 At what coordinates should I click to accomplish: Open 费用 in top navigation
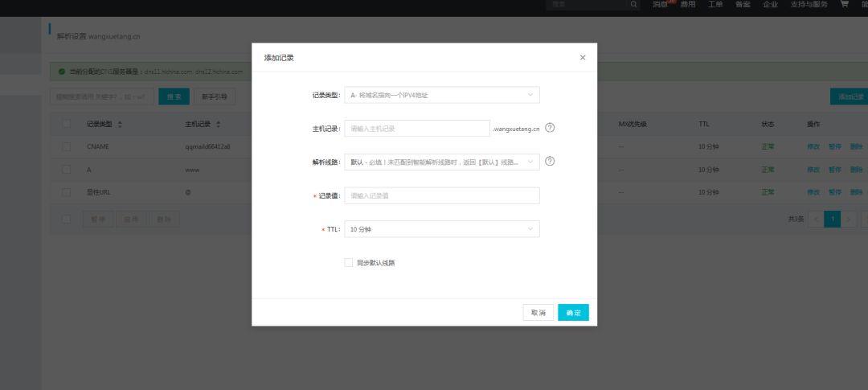tap(688, 5)
